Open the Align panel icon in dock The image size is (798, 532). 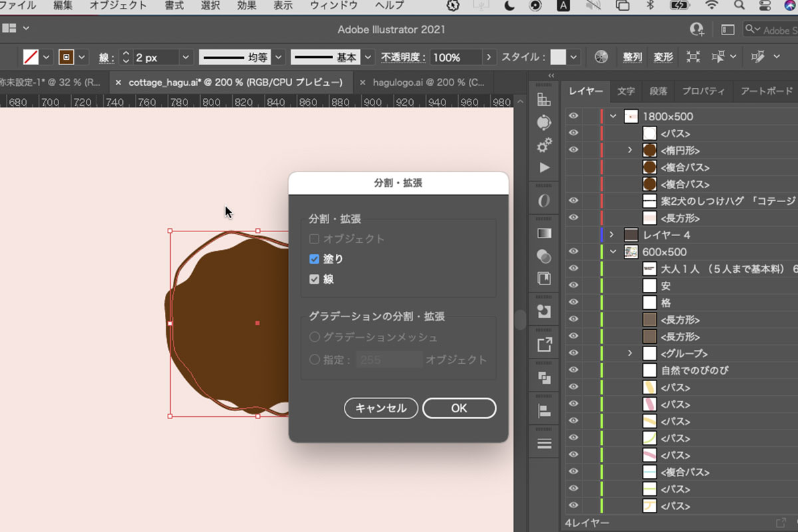544,412
